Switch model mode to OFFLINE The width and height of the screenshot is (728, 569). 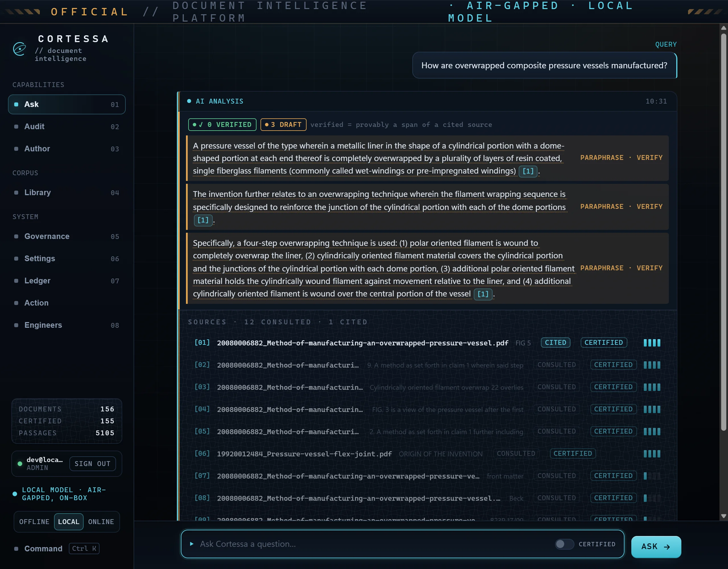tap(34, 522)
